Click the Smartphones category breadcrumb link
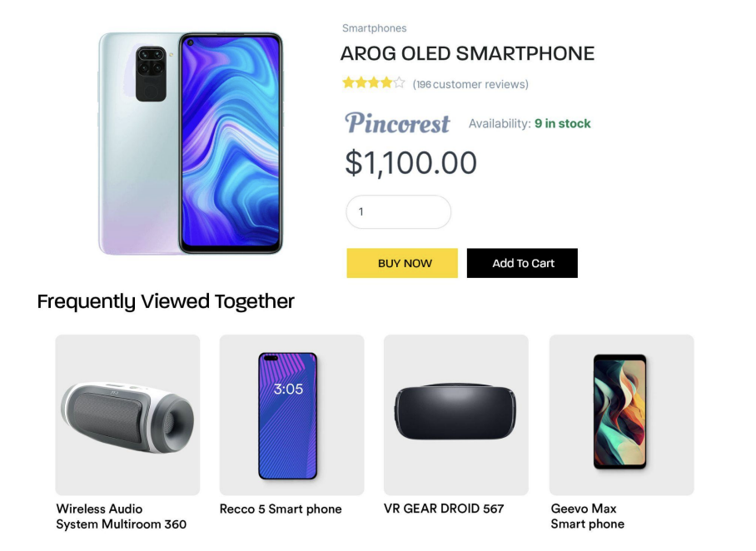This screenshot has height=551, width=756. 374,28
